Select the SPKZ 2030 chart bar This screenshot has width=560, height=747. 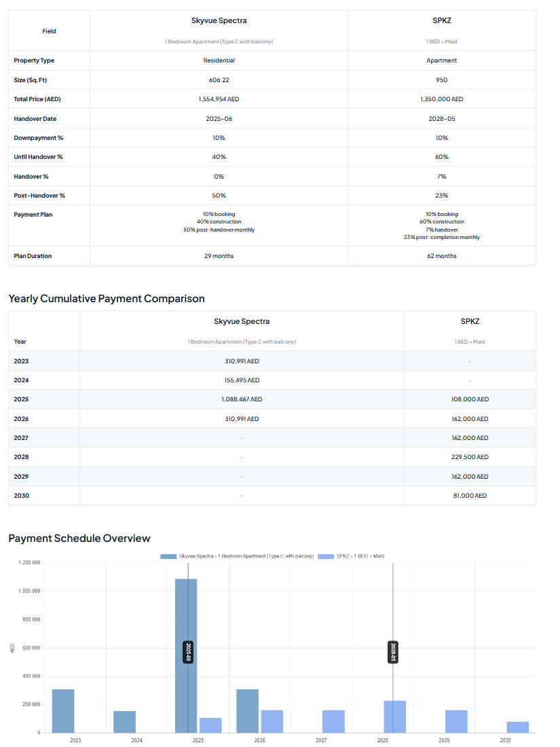point(518,727)
